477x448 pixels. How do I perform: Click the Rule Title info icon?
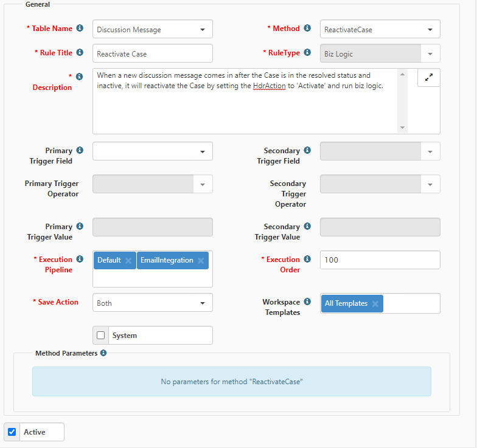(80, 53)
